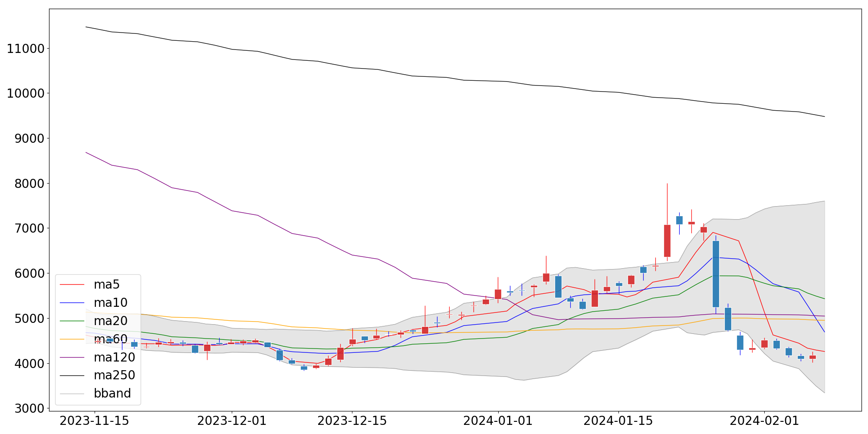Click the 3000 y-axis label
Screen dimensions: 868x434
click(x=30, y=408)
